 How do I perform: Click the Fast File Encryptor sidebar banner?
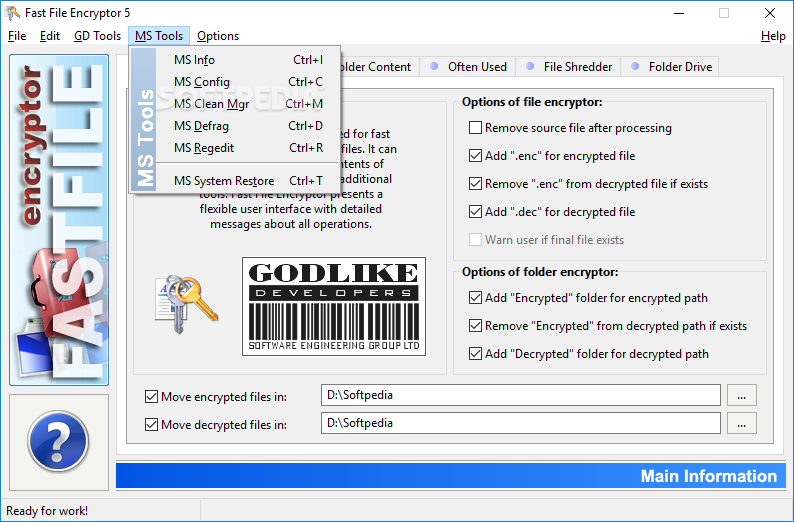coord(59,220)
